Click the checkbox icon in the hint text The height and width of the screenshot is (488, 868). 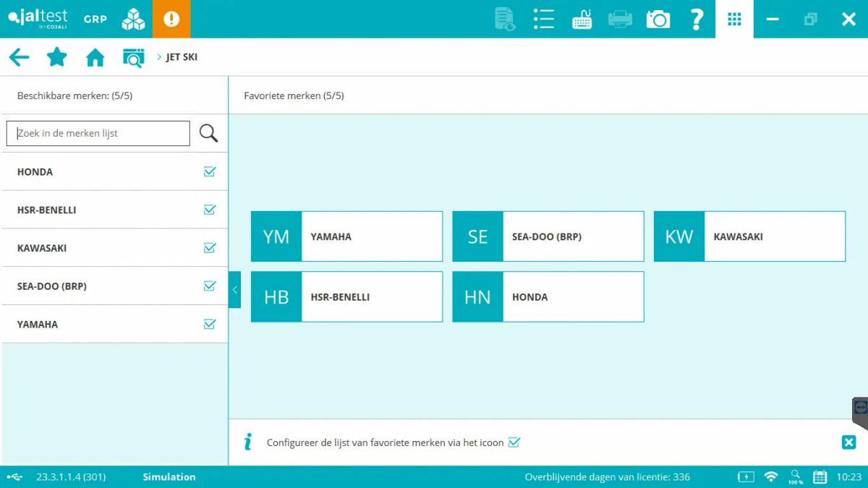514,442
